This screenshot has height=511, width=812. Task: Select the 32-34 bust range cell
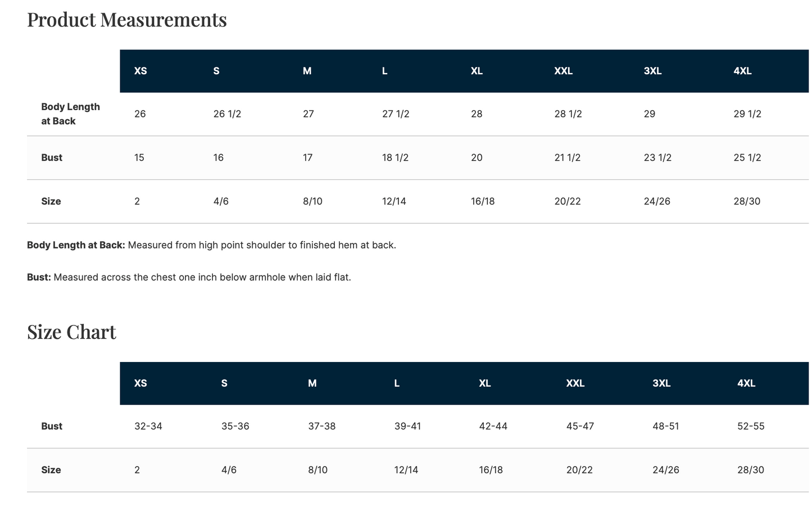click(x=148, y=426)
